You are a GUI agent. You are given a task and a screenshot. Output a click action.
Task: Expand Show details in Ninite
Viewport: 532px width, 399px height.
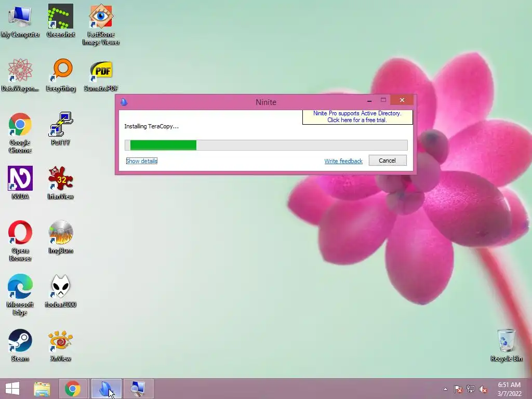141,161
